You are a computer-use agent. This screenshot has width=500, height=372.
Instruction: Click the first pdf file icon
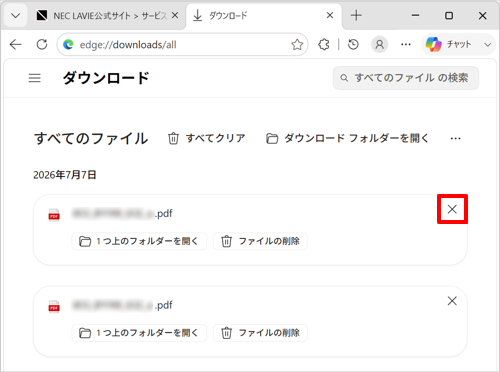[x=54, y=215]
